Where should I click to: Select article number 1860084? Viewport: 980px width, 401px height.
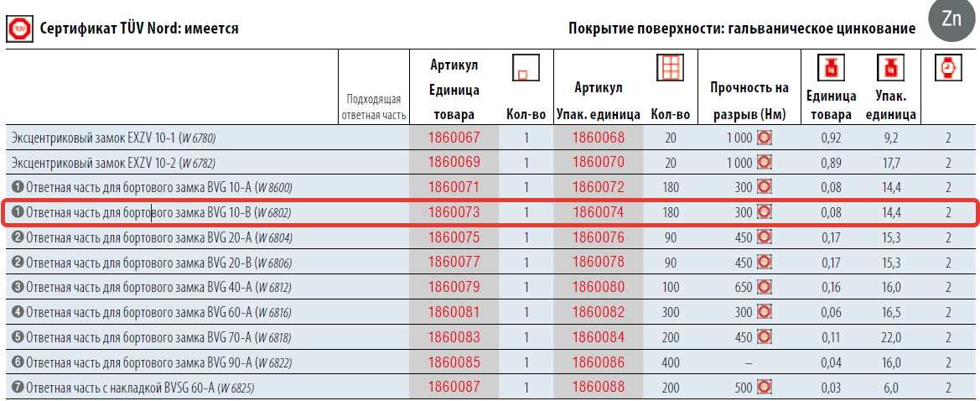[598, 337]
